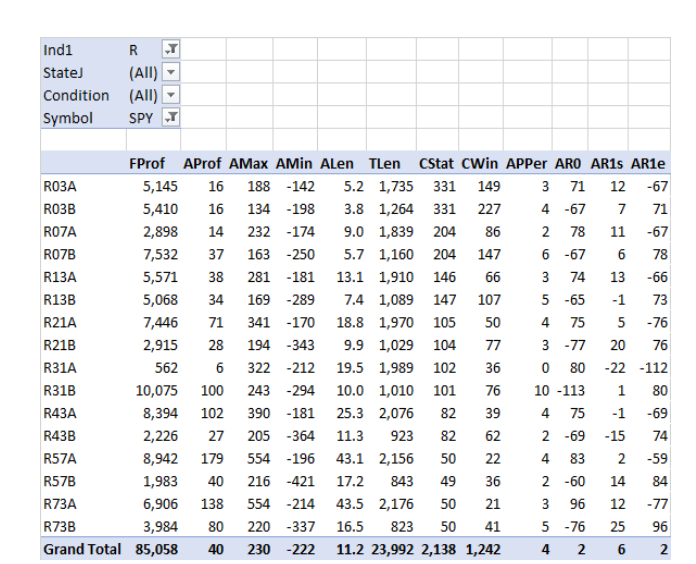Click AMax value 232 for R07A

point(259,232)
